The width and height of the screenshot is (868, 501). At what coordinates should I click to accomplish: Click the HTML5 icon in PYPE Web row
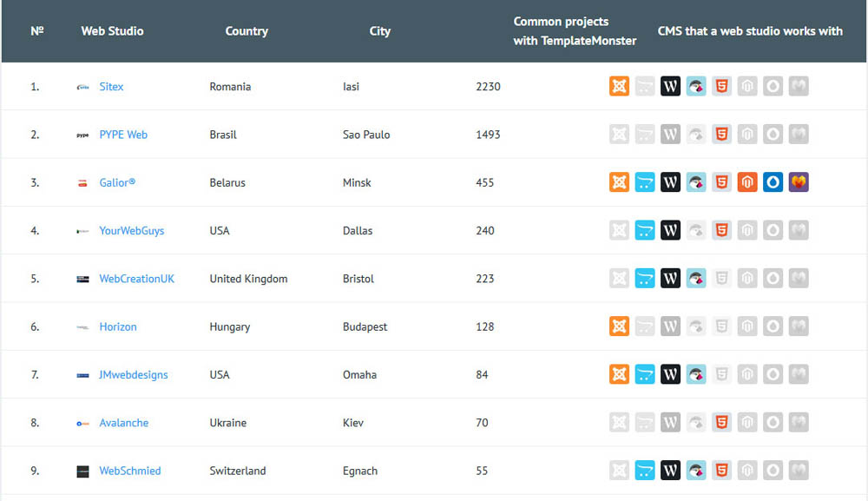coord(721,135)
